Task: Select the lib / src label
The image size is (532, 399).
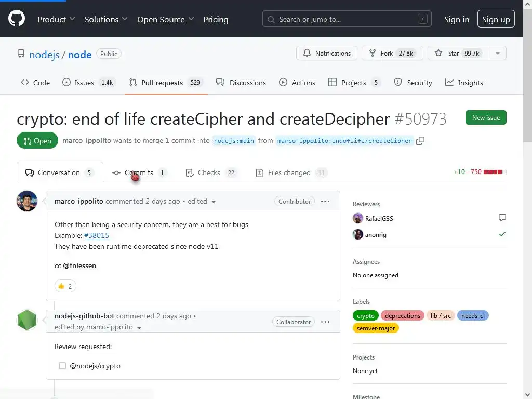Action: coord(441,315)
